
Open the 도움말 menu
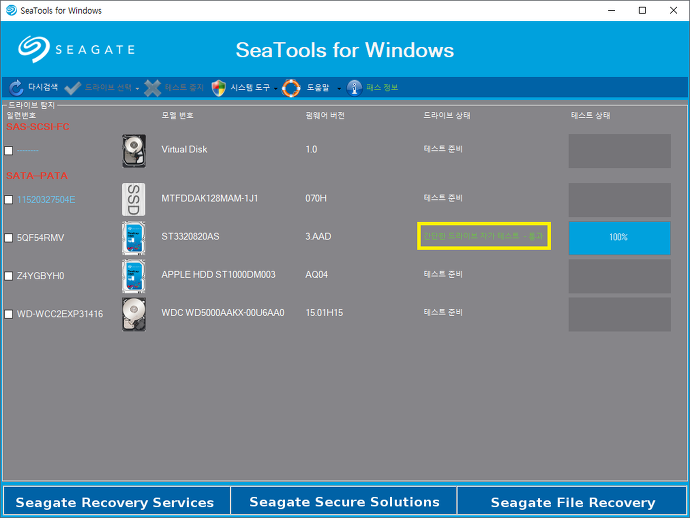click(x=318, y=88)
